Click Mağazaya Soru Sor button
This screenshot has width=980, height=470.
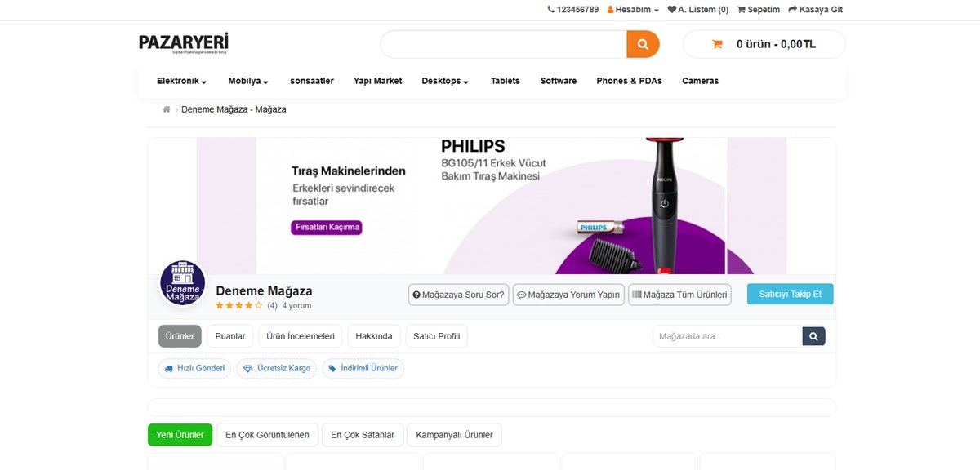(459, 295)
